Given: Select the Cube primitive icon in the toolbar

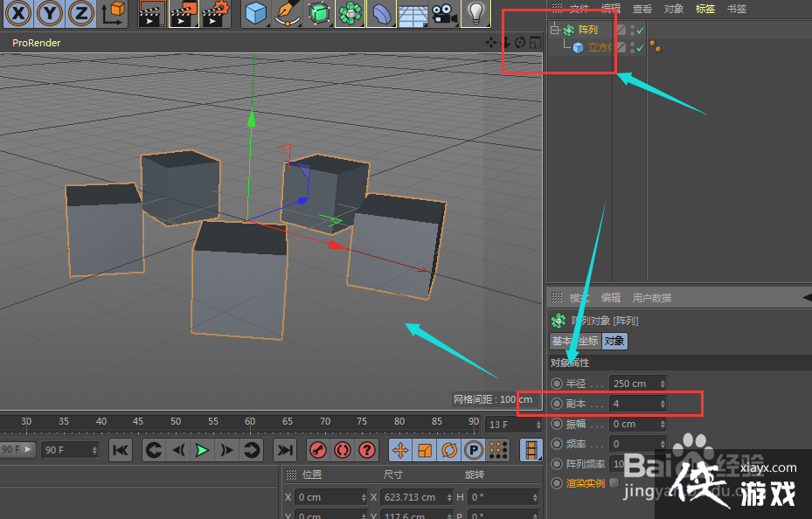Looking at the screenshot, I should click(256, 13).
